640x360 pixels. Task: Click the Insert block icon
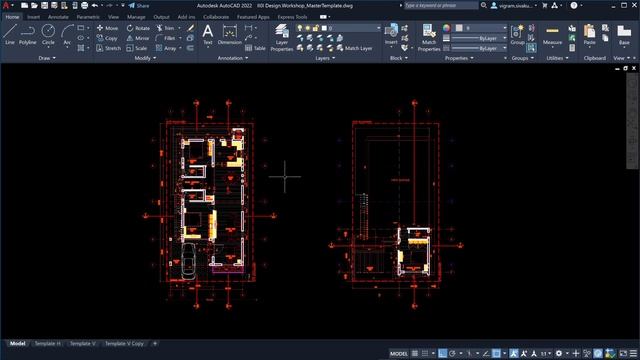pyautogui.click(x=391, y=33)
